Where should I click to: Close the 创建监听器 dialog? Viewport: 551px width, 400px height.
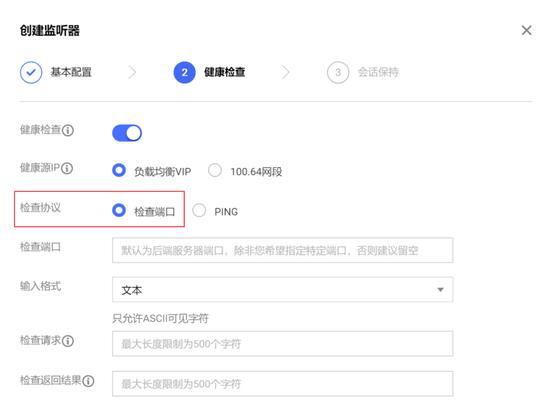point(526,30)
